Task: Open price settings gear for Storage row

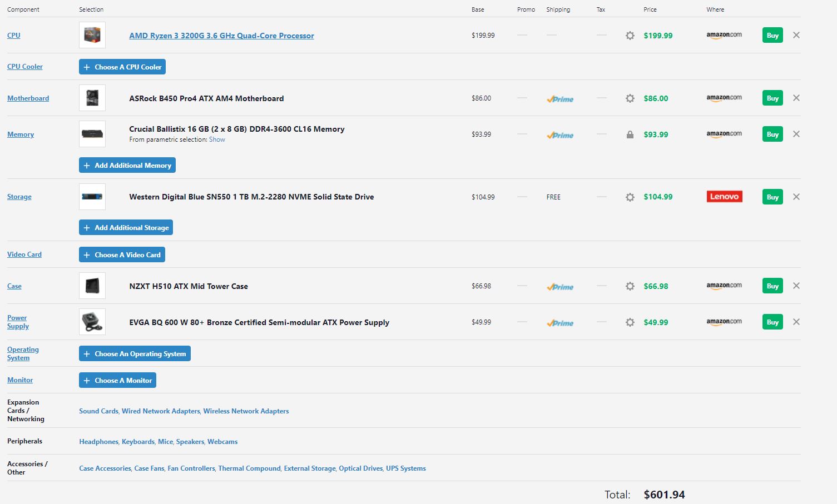Action: tap(630, 197)
